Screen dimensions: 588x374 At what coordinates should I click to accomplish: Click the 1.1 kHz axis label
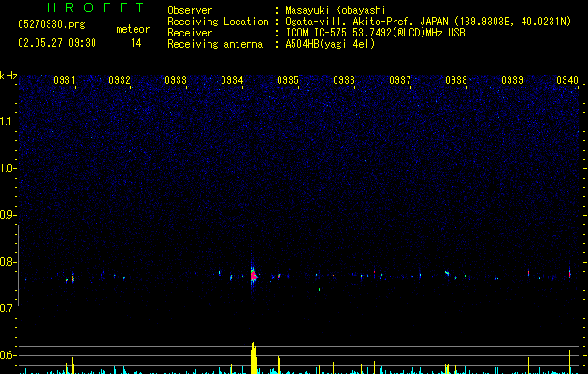click(x=8, y=122)
